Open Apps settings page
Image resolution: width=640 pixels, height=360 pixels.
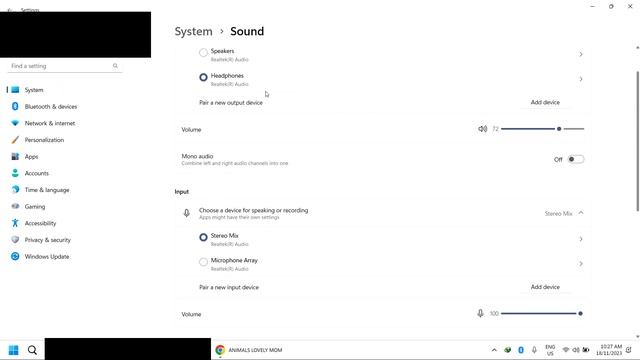31,157
